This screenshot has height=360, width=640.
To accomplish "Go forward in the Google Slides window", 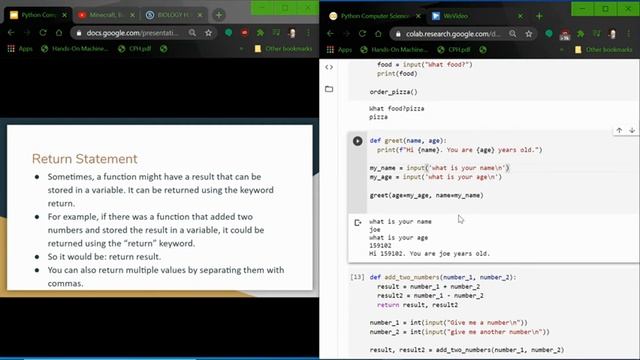I will pos(27,33).
